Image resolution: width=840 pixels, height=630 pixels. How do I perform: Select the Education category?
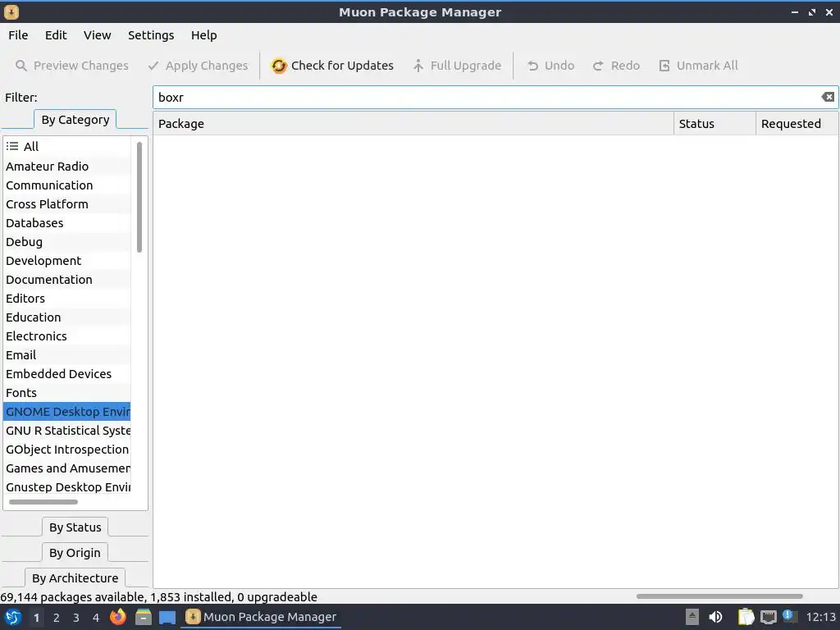pyautogui.click(x=67, y=317)
